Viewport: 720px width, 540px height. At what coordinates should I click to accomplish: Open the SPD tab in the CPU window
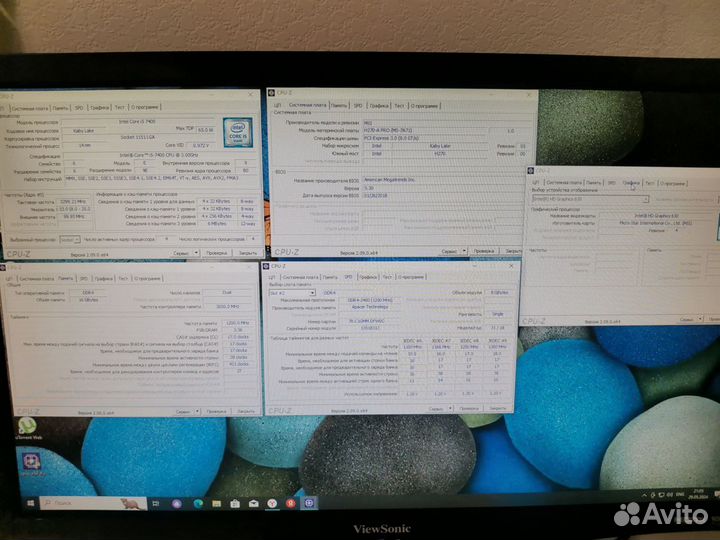tap(79, 108)
